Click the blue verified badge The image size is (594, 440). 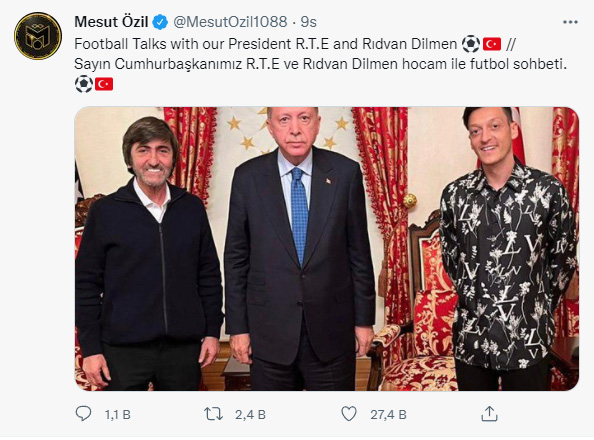160,22
